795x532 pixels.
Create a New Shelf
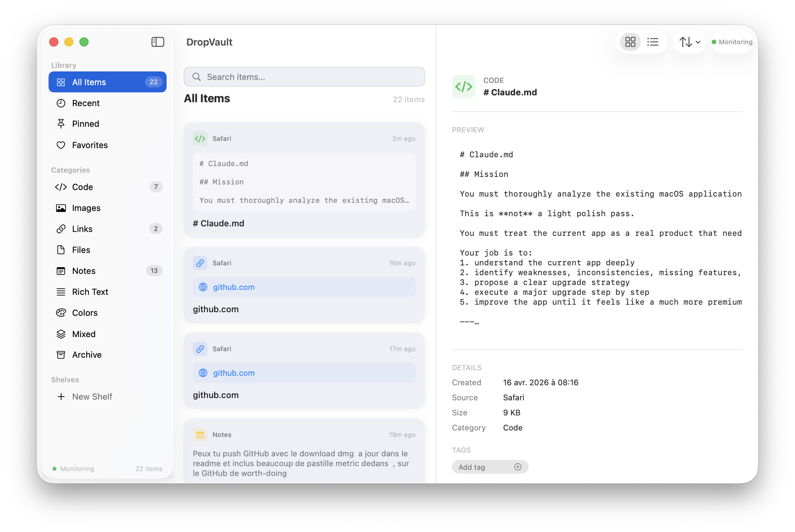[x=92, y=396]
